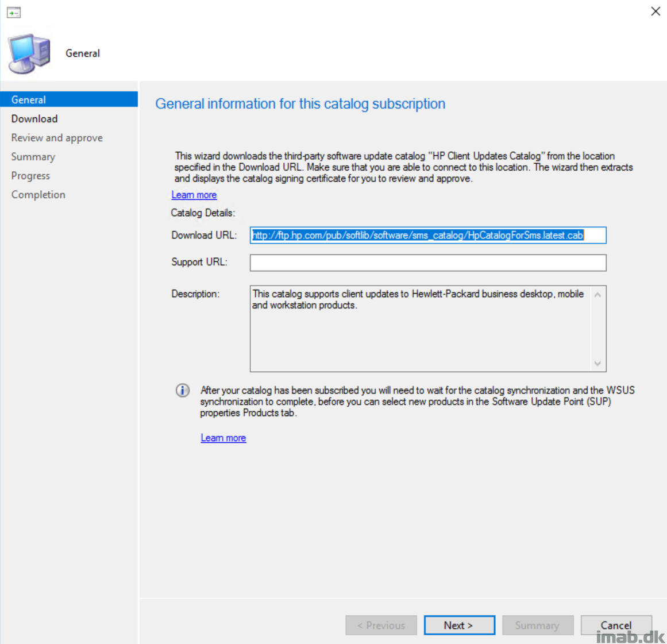
Task: Select the General step in the sidebar
Action: [x=69, y=99]
